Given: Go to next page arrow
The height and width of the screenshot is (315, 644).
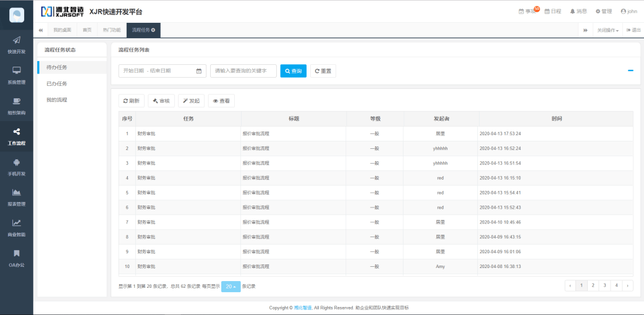Looking at the screenshot, I should click(x=627, y=285).
